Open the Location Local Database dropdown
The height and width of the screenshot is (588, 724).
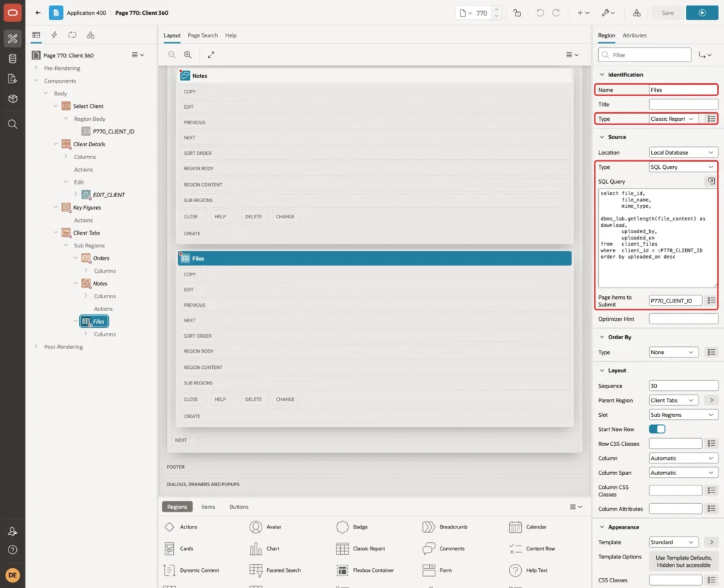tap(684, 153)
